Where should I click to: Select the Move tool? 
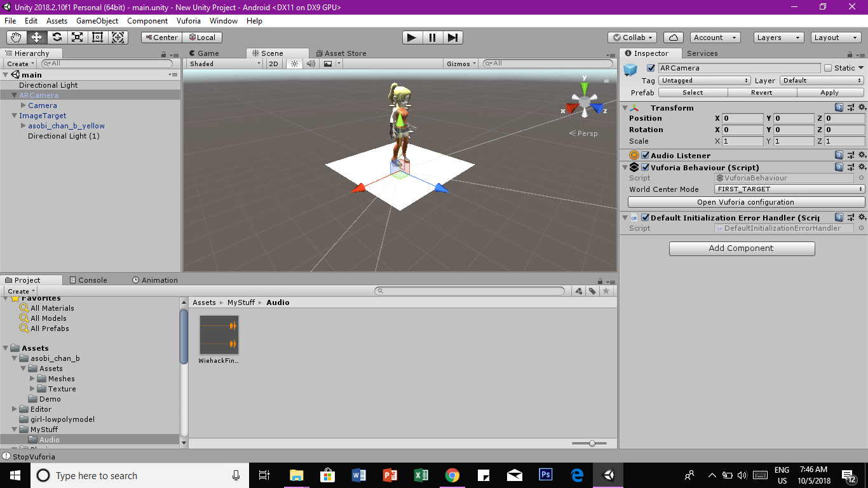36,37
